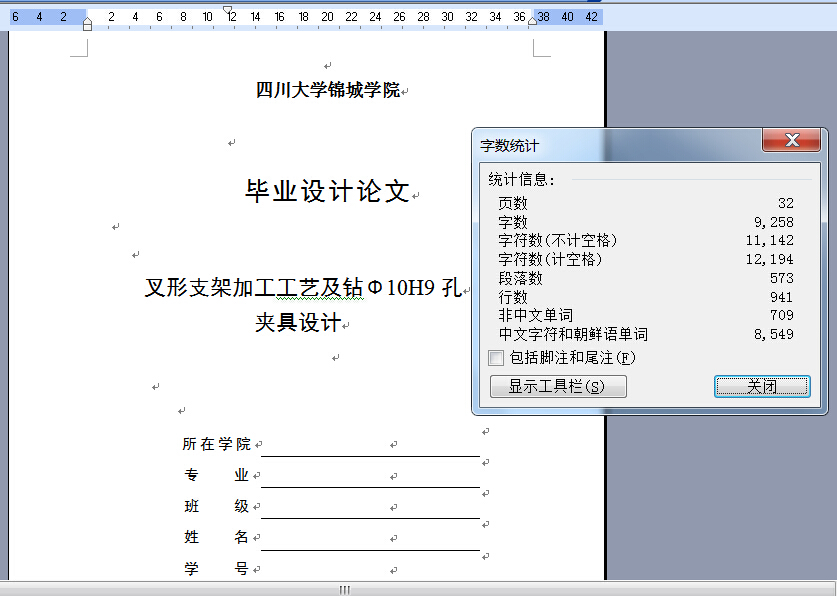
Task: Click the blank line after 专业
Action: 370,476
